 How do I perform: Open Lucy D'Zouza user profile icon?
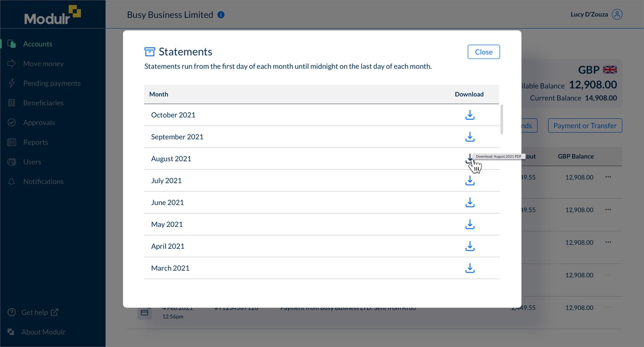(617, 14)
